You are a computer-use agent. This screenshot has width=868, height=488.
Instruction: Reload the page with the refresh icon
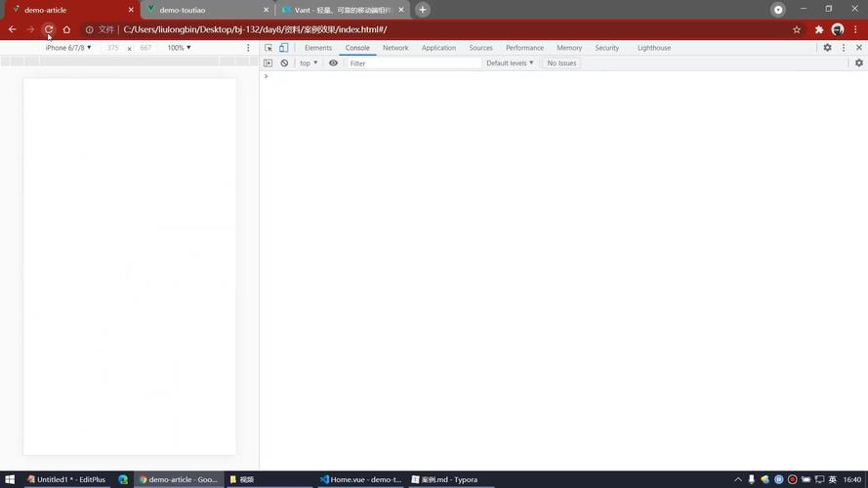tap(49, 29)
